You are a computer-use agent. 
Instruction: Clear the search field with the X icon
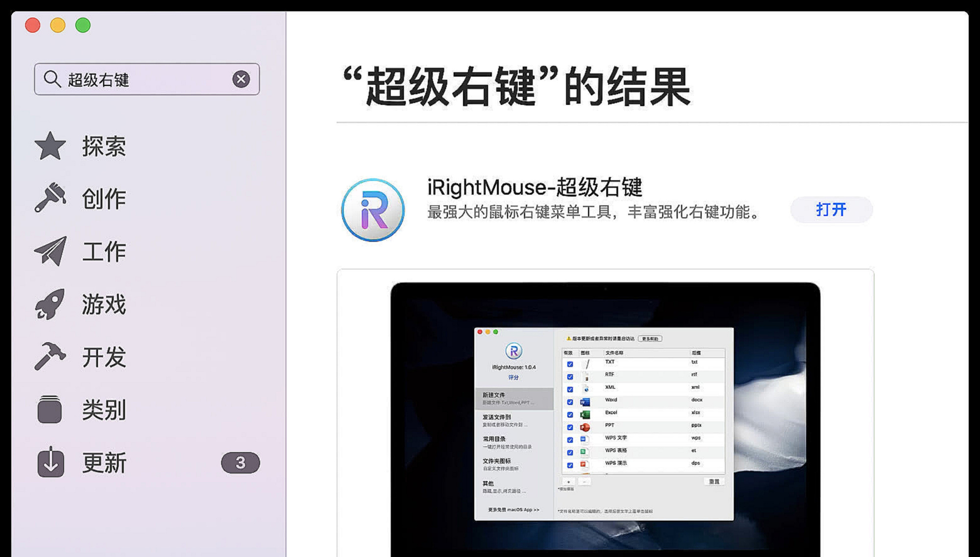(241, 79)
